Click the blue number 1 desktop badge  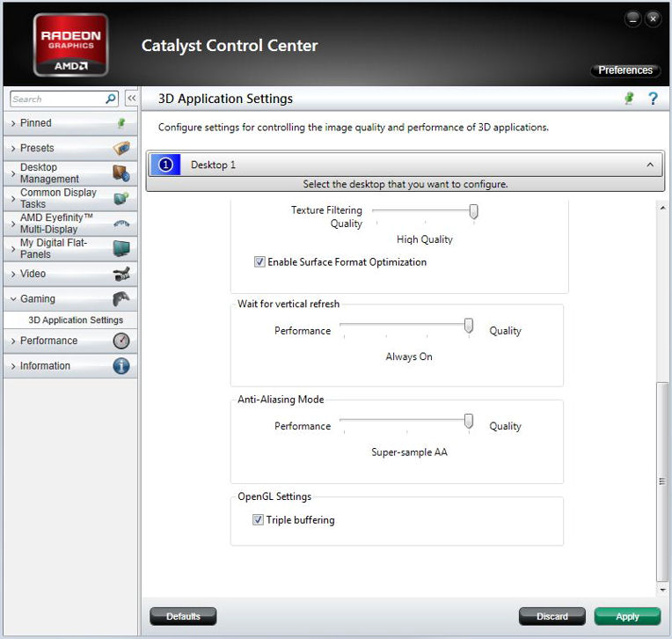coord(166,165)
